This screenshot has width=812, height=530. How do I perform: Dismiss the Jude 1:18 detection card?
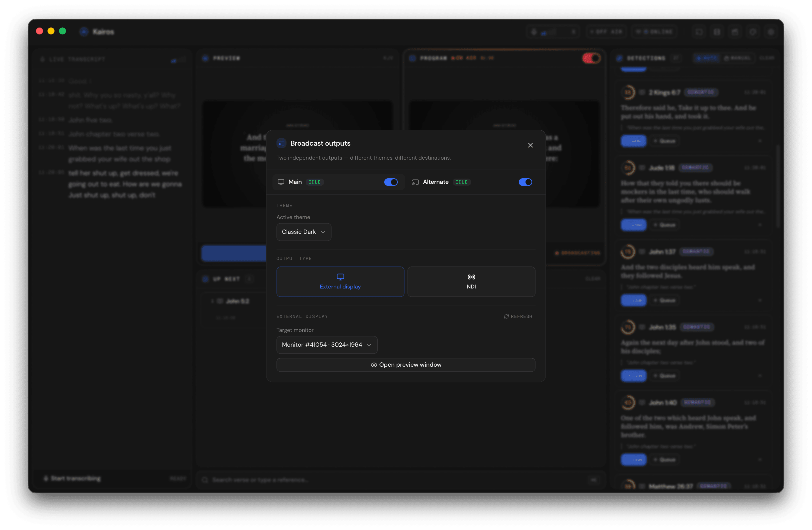pos(760,225)
